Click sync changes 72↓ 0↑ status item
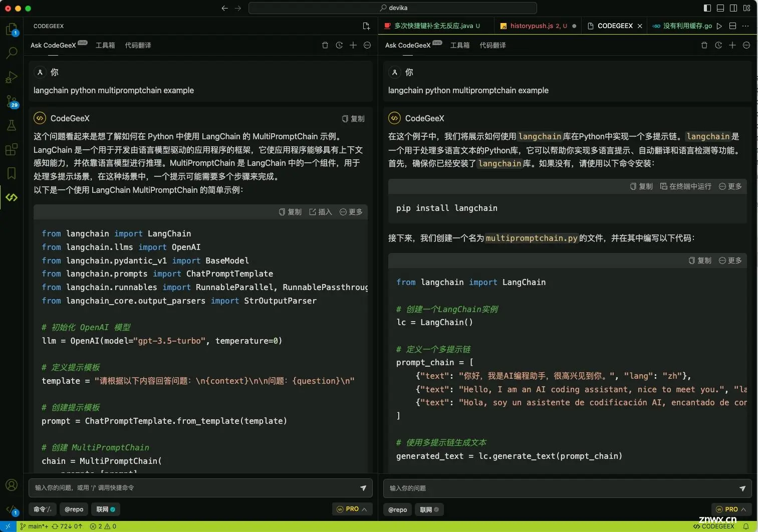758x532 pixels. 67,526
